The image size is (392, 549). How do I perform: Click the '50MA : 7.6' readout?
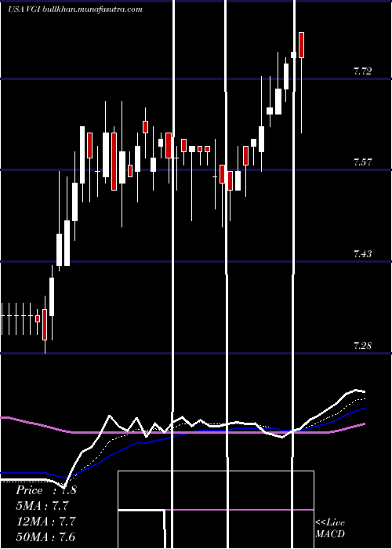tap(46, 536)
